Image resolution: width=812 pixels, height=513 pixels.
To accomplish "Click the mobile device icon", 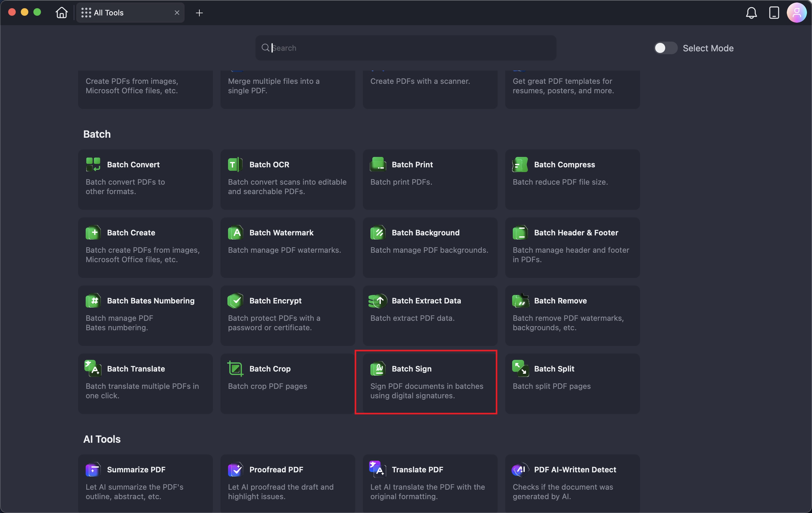I will coord(774,13).
